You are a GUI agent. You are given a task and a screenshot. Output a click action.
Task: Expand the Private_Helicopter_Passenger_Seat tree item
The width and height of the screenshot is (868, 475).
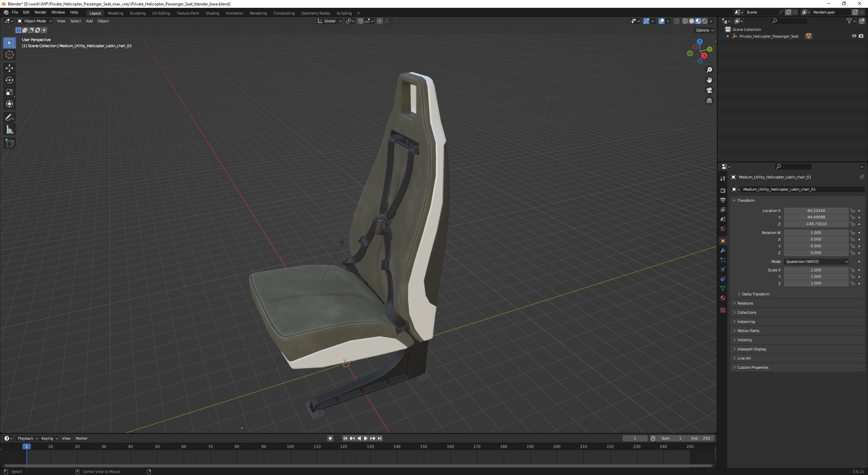tap(728, 36)
